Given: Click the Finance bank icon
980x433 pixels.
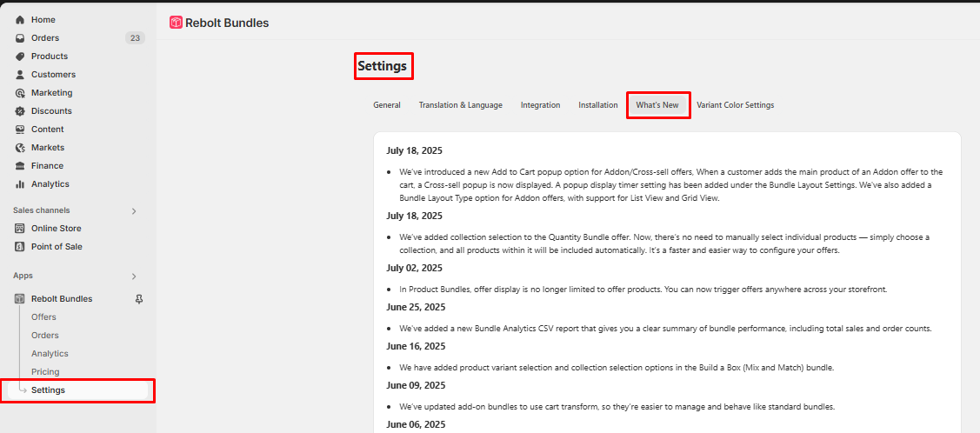Looking at the screenshot, I should (x=20, y=165).
